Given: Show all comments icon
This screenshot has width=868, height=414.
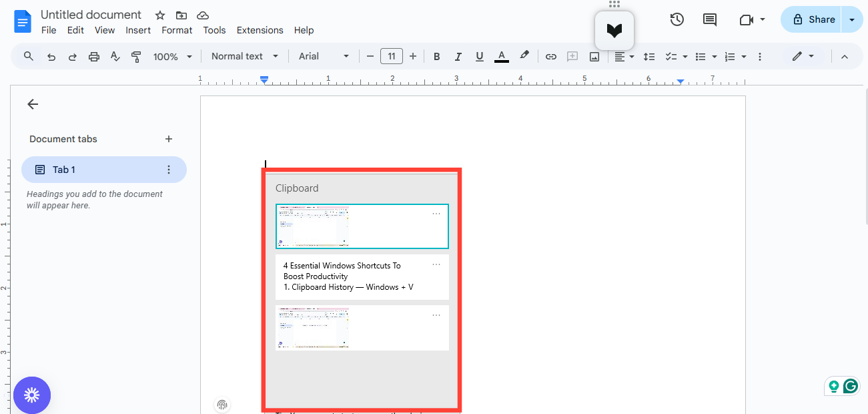Looking at the screenshot, I should tap(710, 19).
